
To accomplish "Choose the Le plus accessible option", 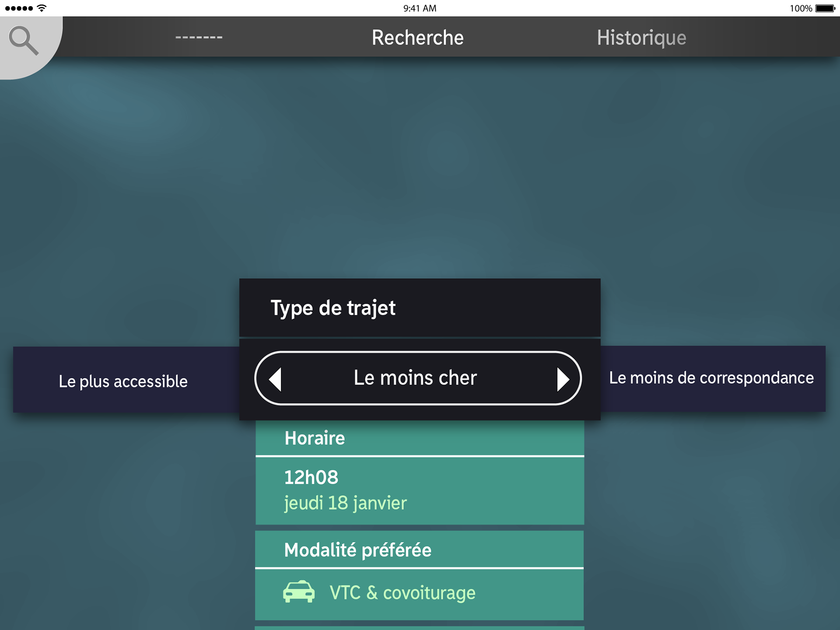I will pos(126,380).
